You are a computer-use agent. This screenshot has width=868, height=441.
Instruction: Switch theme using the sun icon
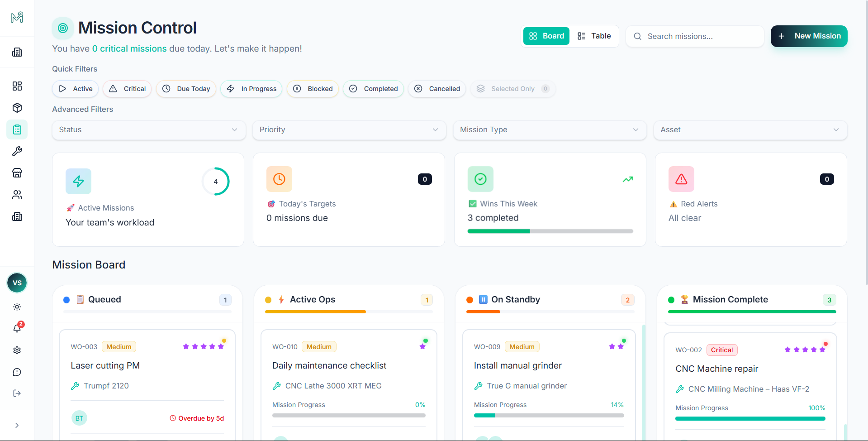[17, 307]
